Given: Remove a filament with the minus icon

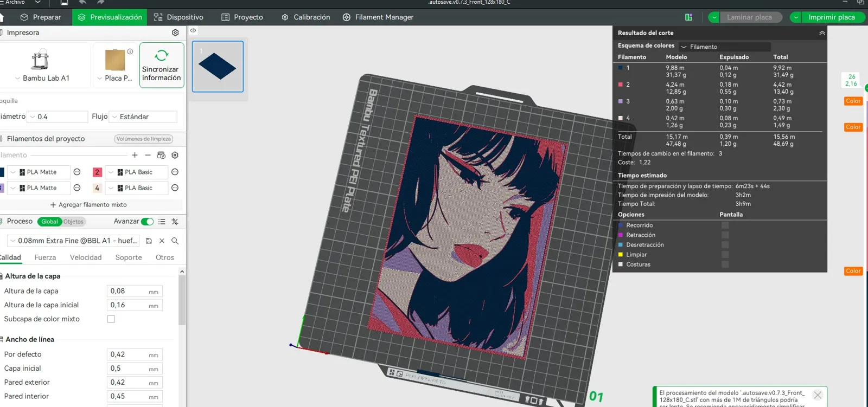Looking at the screenshot, I should [148, 155].
